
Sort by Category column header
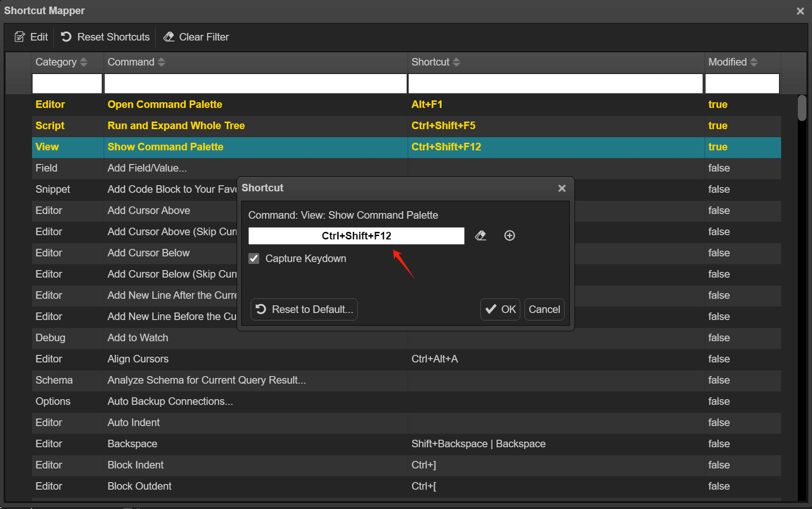[62, 62]
